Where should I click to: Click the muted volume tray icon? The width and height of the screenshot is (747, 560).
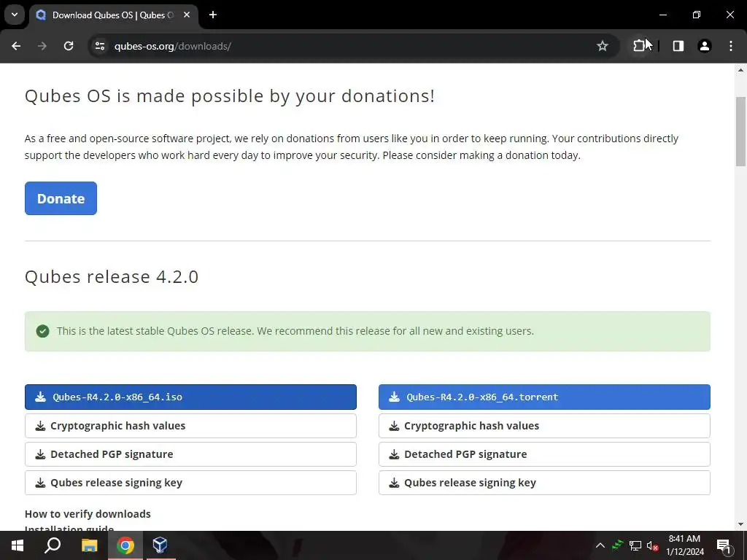(652, 546)
